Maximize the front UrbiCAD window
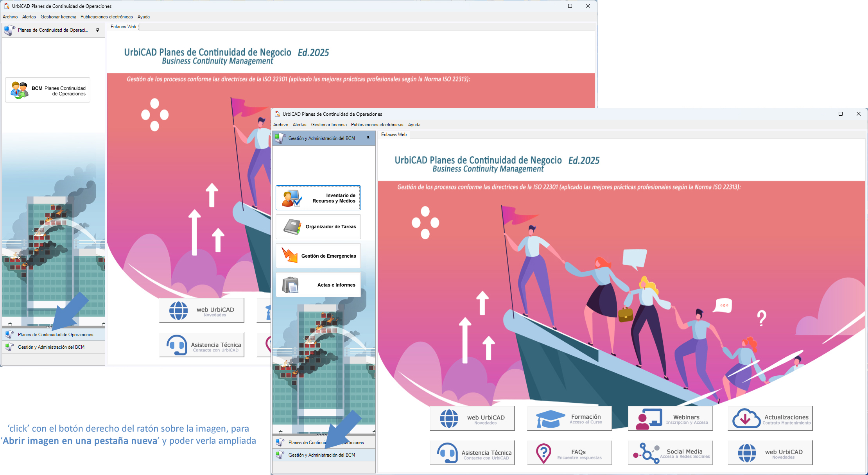 tap(841, 114)
